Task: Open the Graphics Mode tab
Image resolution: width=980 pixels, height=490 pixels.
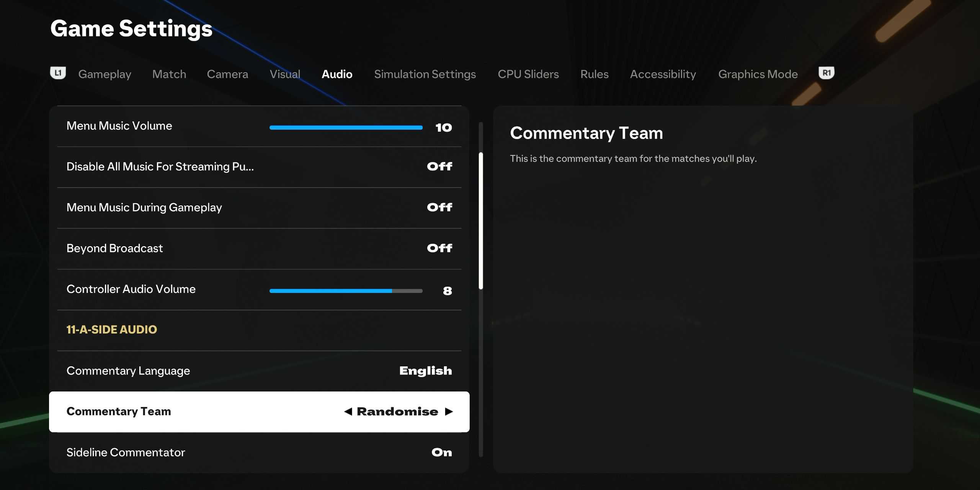Action: [758, 74]
